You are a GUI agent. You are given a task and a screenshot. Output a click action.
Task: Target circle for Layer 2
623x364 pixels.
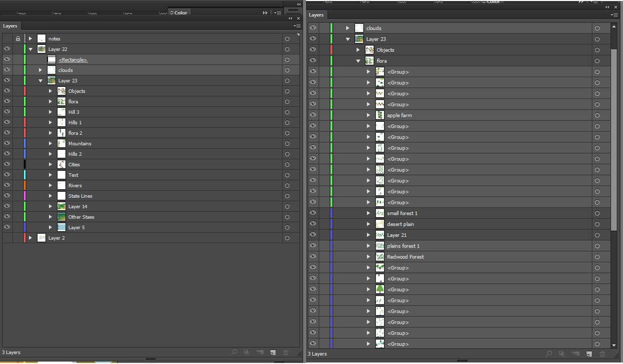point(287,238)
